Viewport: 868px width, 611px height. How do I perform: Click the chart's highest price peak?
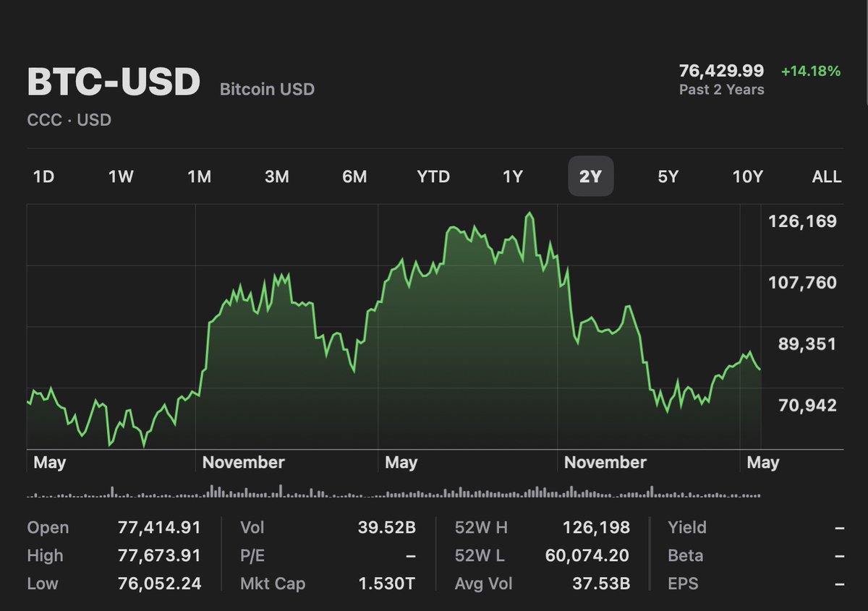529,213
